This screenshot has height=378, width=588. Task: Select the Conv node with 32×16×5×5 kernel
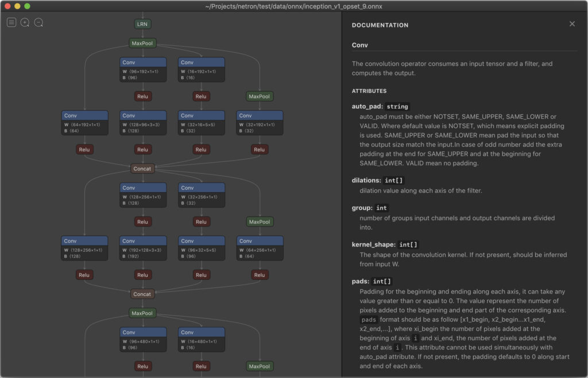(x=201, y=115)
